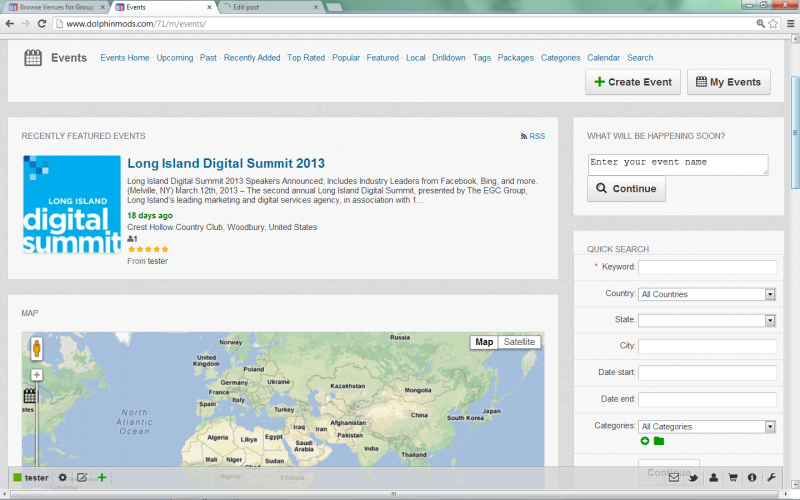Switch map to Satellite view
The width and height of the screenshot is (800, 500).
(519, 342)
